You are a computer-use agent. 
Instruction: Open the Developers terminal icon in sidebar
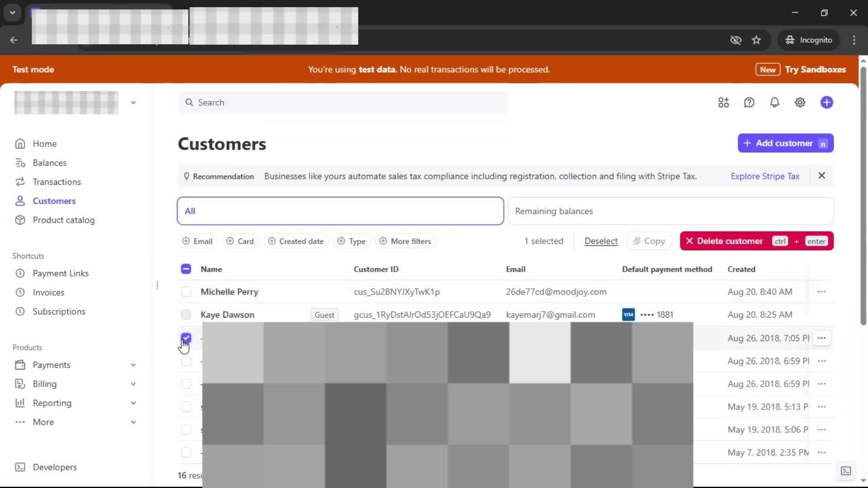(20, 467)
